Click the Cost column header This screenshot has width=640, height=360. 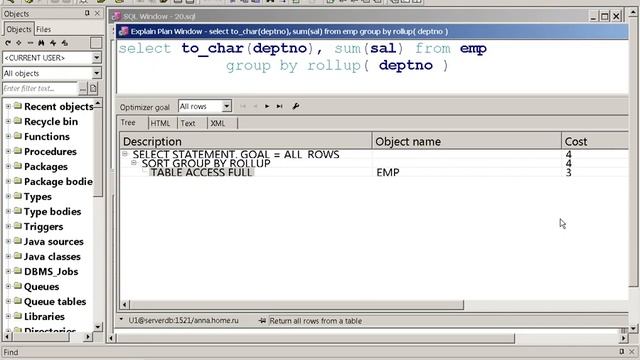click(595, 141)
